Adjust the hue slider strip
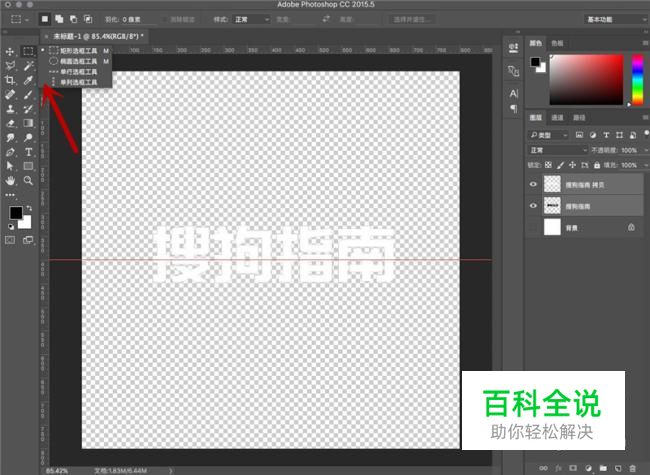Viewport: 650px width, 475px height. coord(638,80)
